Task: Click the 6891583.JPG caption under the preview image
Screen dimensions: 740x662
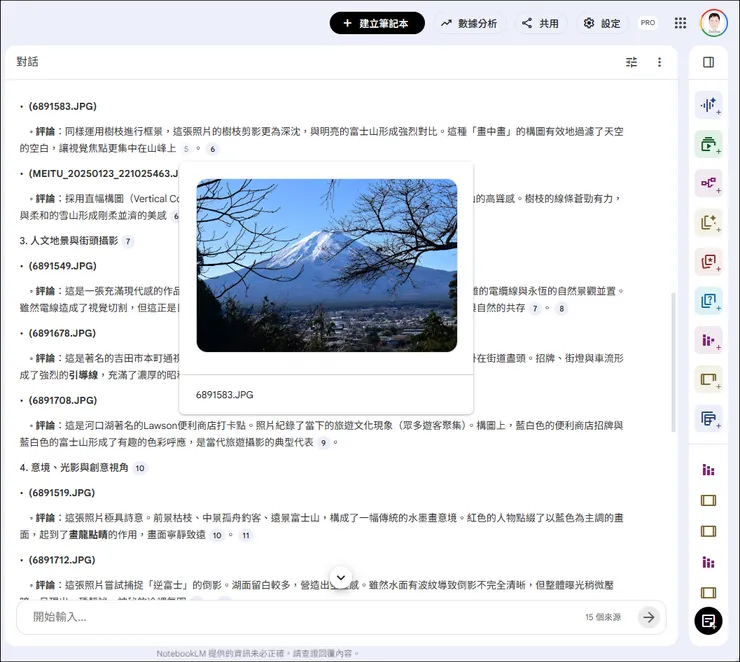Action: click(225, 394)
